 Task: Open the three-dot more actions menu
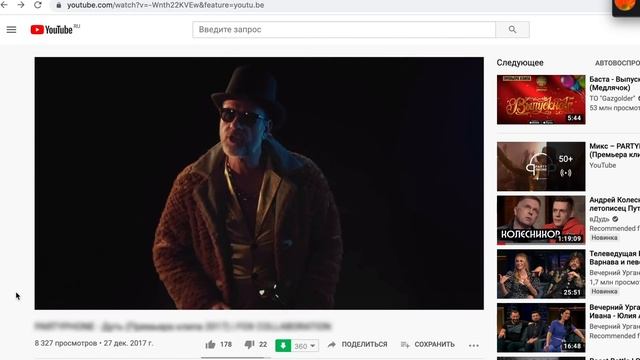tap(473, 345)
